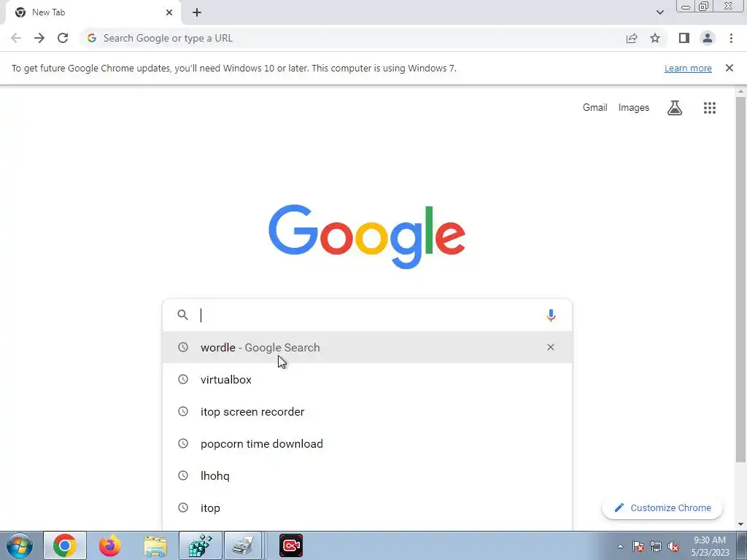
Task: Choose the itop suggestion
Action: [x=367, y=508]
